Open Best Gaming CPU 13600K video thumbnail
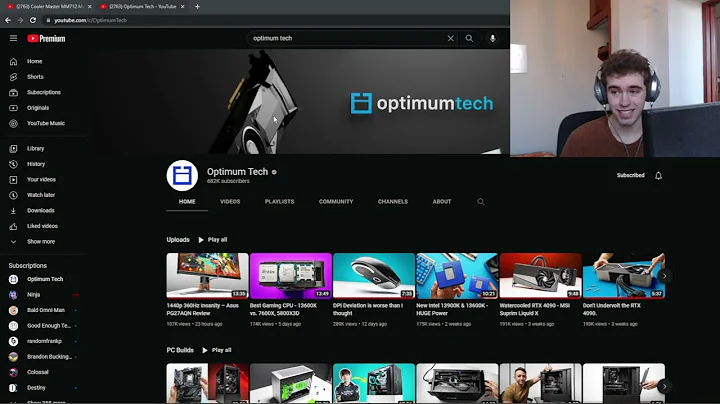Screen dimensions: 720x404 click(291, 275)
